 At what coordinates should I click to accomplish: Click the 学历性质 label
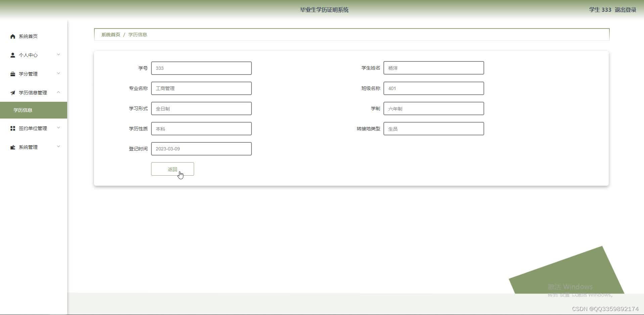[138, 129]
